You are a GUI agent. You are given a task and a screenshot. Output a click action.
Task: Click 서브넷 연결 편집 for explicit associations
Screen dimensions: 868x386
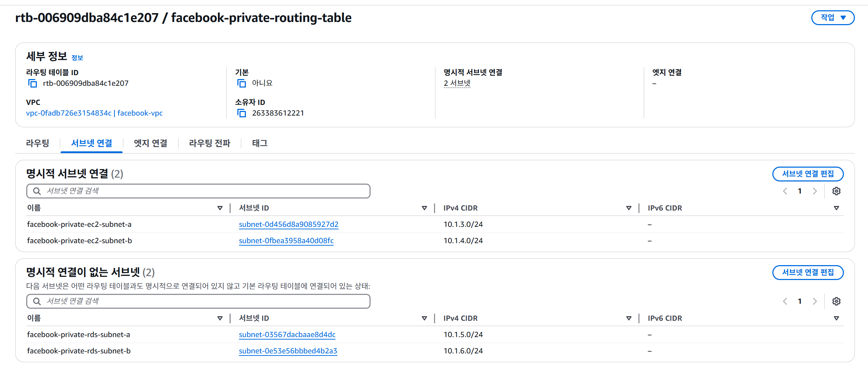click(x=808, y=174)
